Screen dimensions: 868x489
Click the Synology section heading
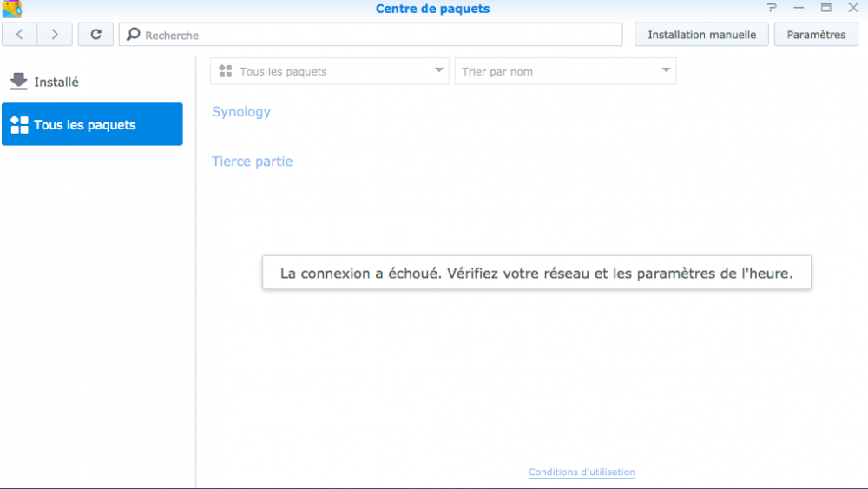pos(241,112)
